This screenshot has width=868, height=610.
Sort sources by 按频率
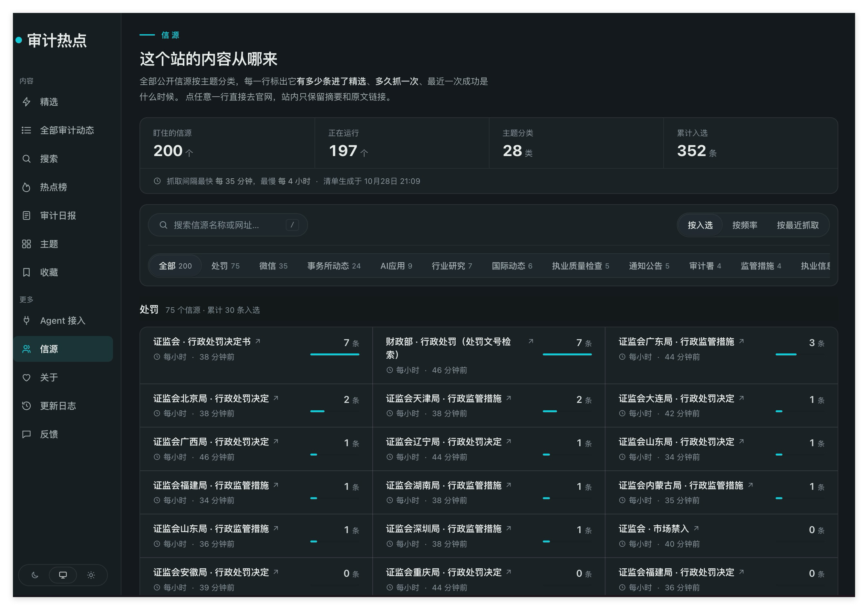click(744, 225)
